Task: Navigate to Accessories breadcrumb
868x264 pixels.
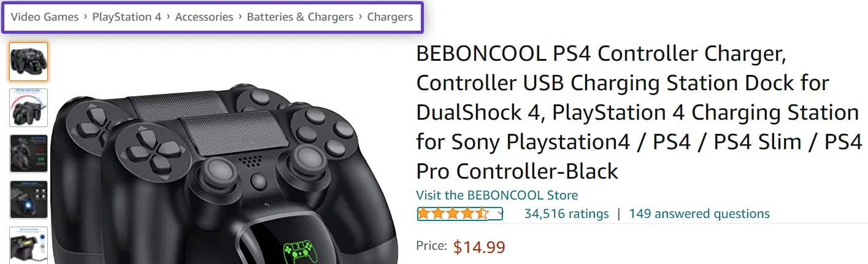Action: pyautogui.click(x=204, y=17)
